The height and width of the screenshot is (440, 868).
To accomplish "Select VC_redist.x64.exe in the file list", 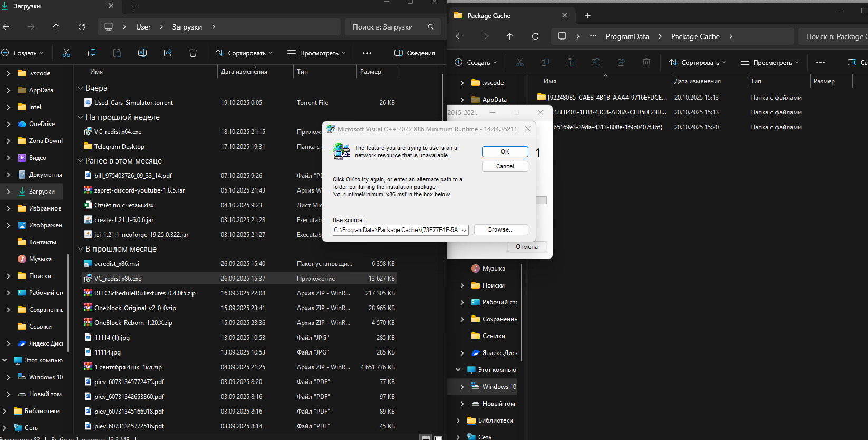I will point(118,132).
